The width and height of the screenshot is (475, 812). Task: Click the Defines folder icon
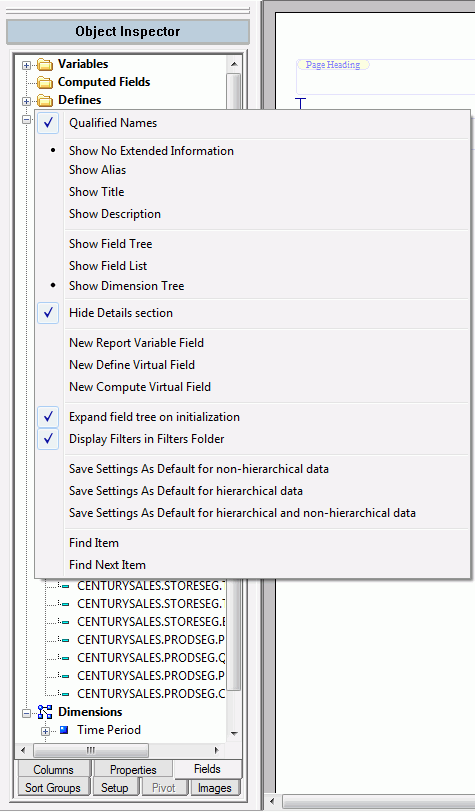46,100
